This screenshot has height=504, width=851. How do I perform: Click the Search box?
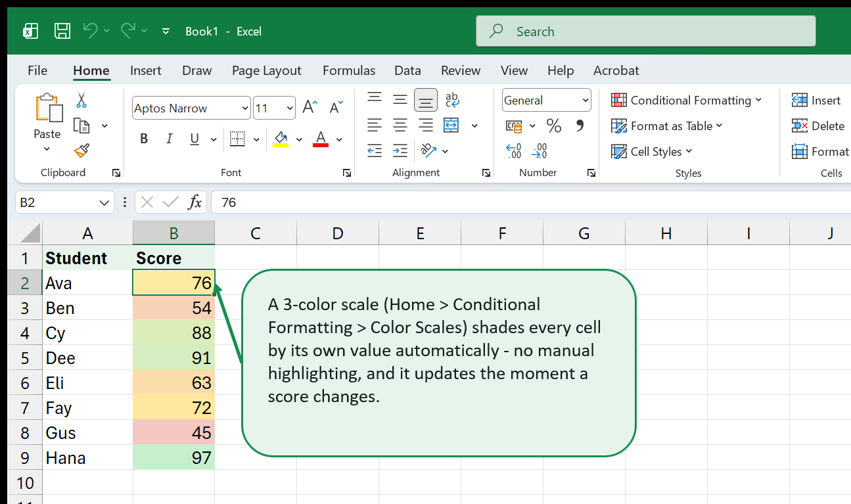click(x=646, y=31)
